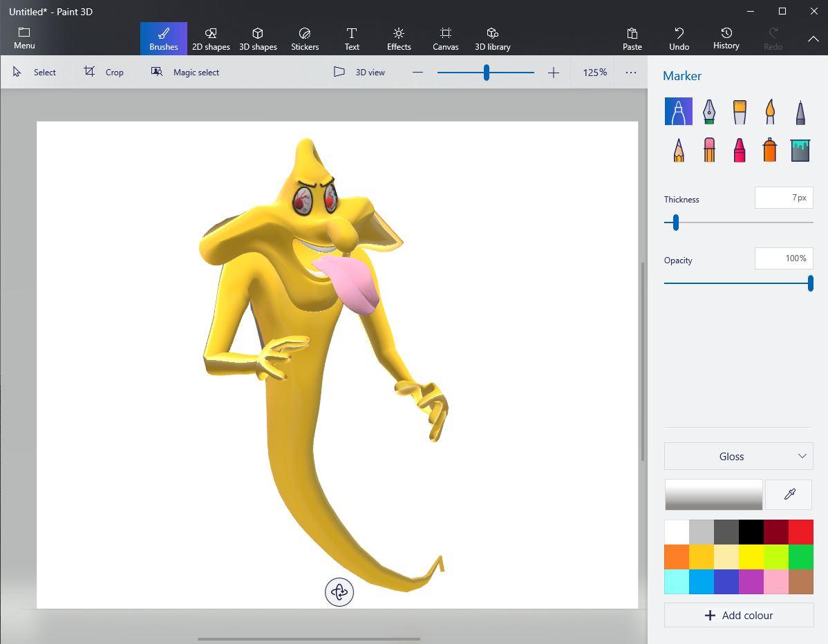Paste from clipboard
The image size is (828, 644).
pos(632,39)
